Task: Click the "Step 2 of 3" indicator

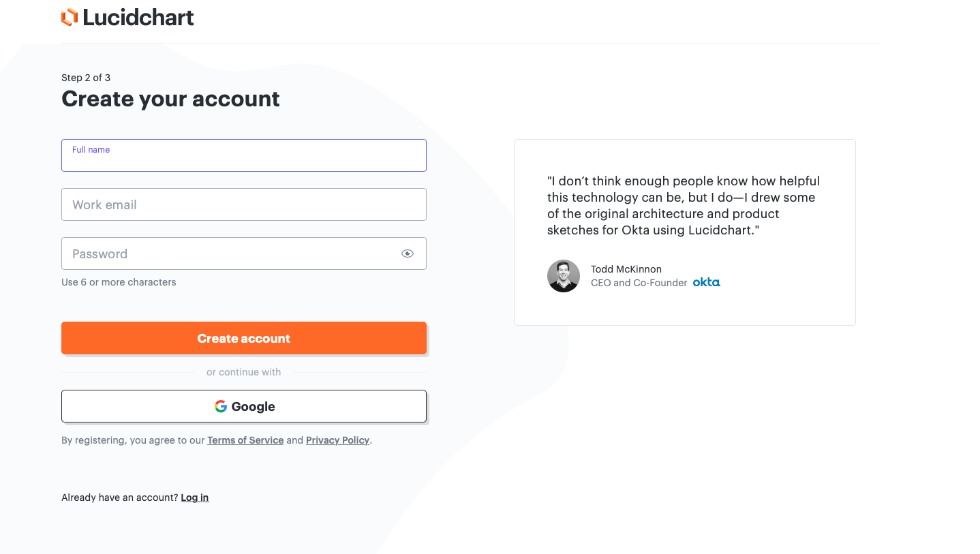Action: coord(86,78)
